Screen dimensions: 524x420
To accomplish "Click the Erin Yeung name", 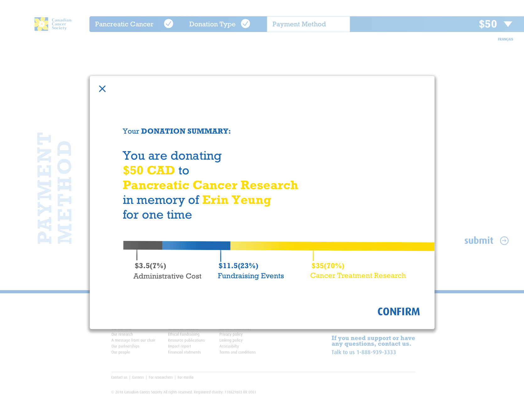I will tap(237, 200).
